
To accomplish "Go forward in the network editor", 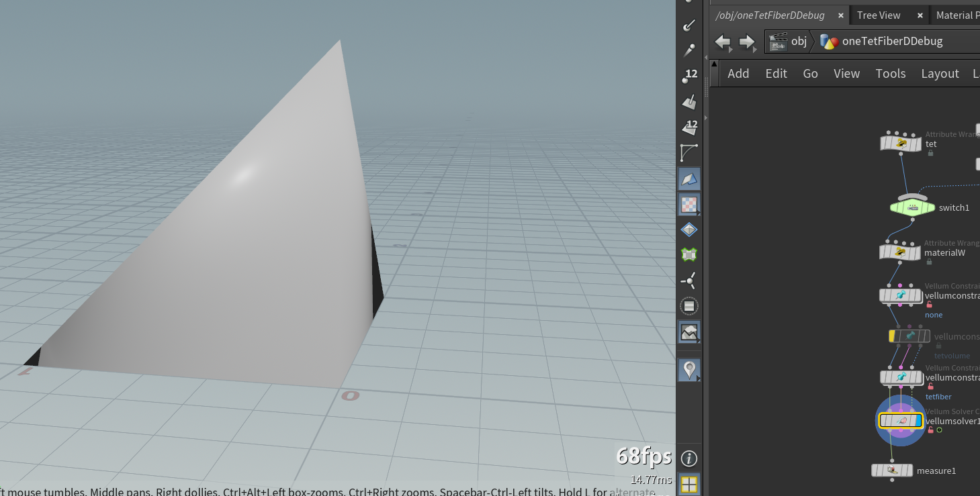I will [747, 42].
